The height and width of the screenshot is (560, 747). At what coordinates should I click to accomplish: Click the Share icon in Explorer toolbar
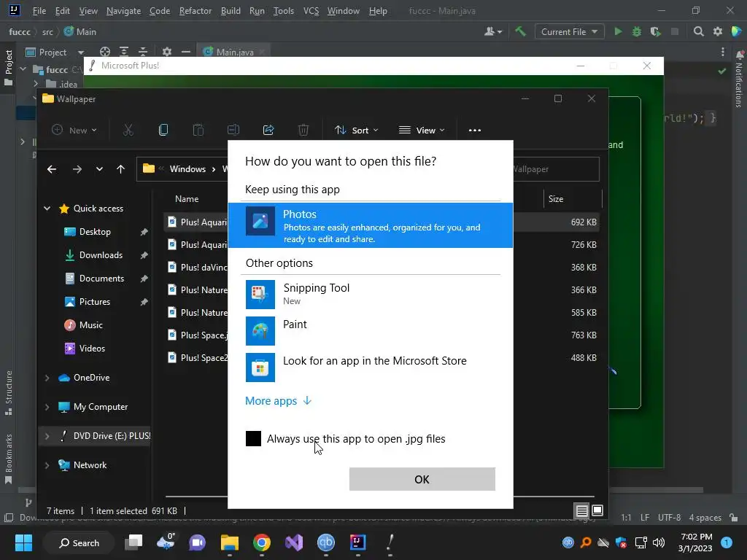268,130
